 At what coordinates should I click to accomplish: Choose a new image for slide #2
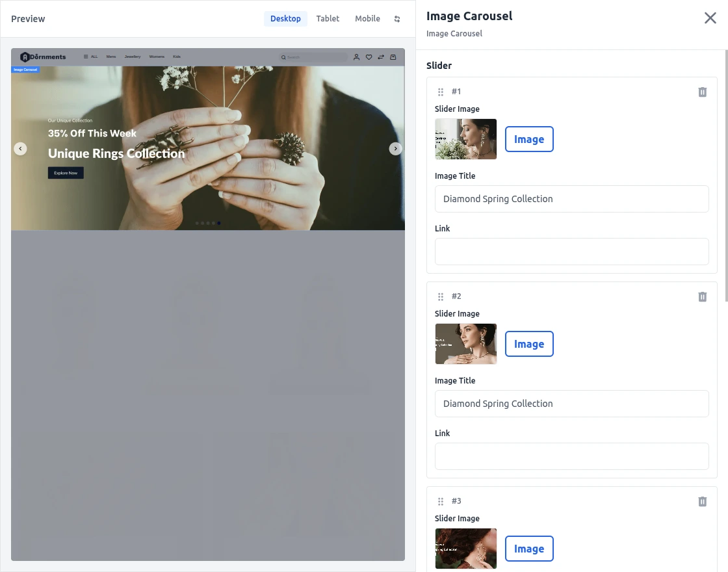(x=529, y=344)
